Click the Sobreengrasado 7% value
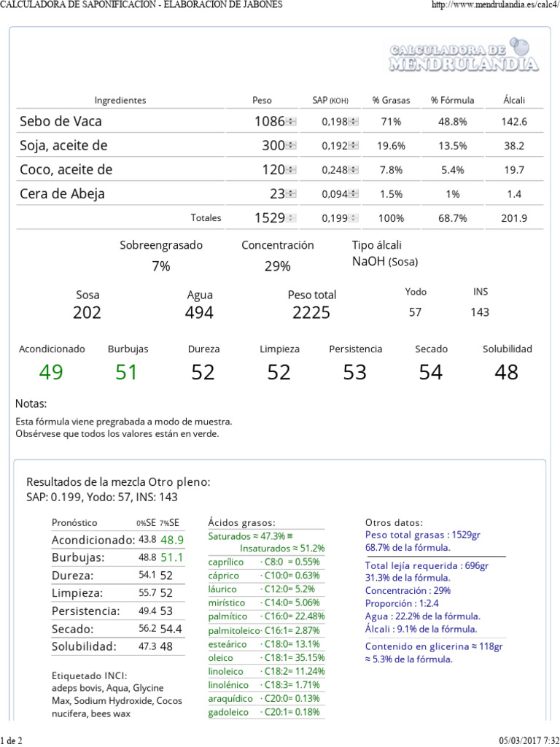560x747 pixels. click(x=161, y=266)
